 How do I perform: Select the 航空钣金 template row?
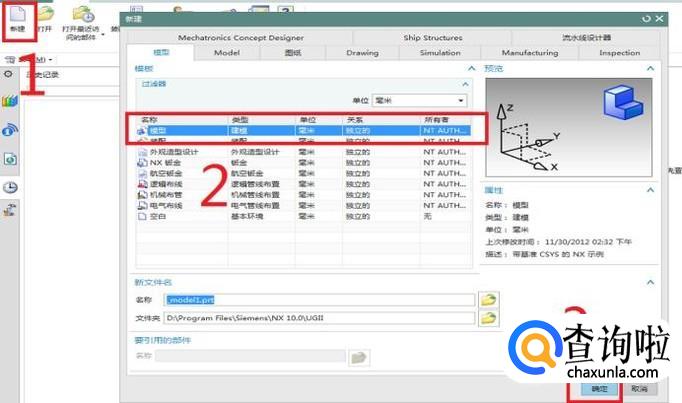(304, 173)
